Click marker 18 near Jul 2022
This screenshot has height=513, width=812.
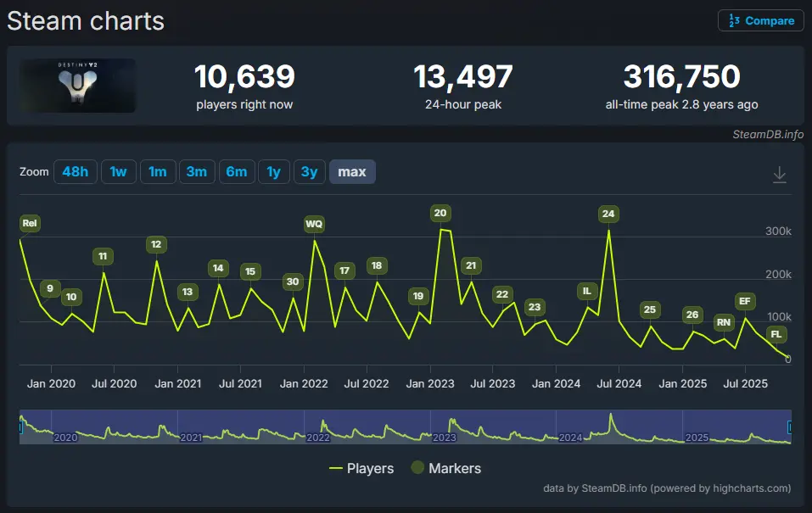(x=377, y=265)
